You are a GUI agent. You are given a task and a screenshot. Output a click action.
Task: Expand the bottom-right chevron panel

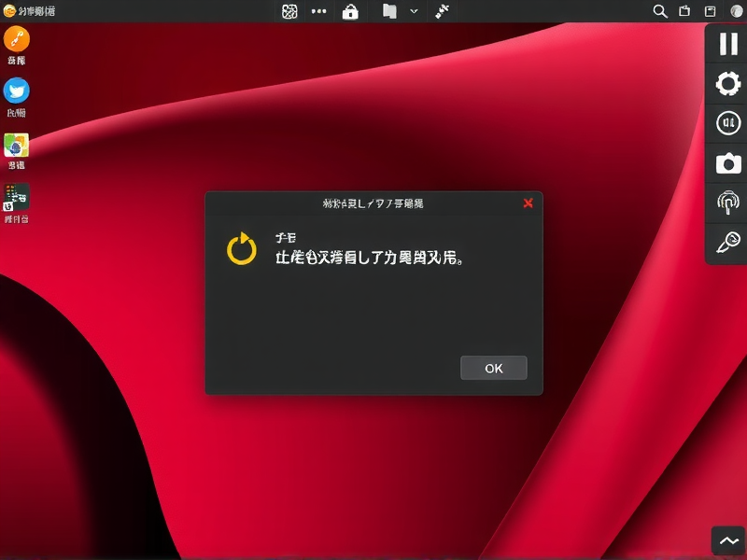(x=727, y=540)
